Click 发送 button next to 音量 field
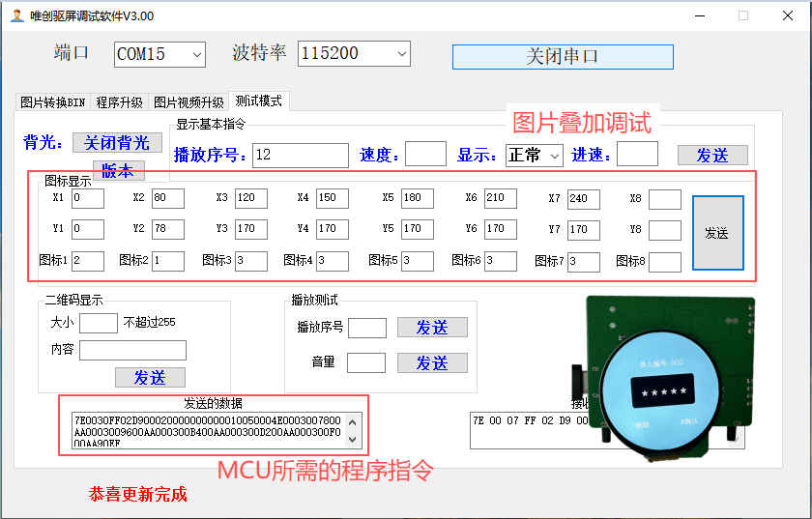Image resolution: width=812 pixels, height=519 pixels. point(432,362)
